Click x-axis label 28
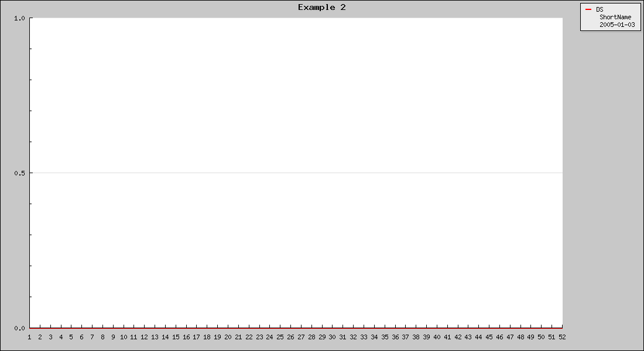The image size is (644, 351). click(311, 337)
